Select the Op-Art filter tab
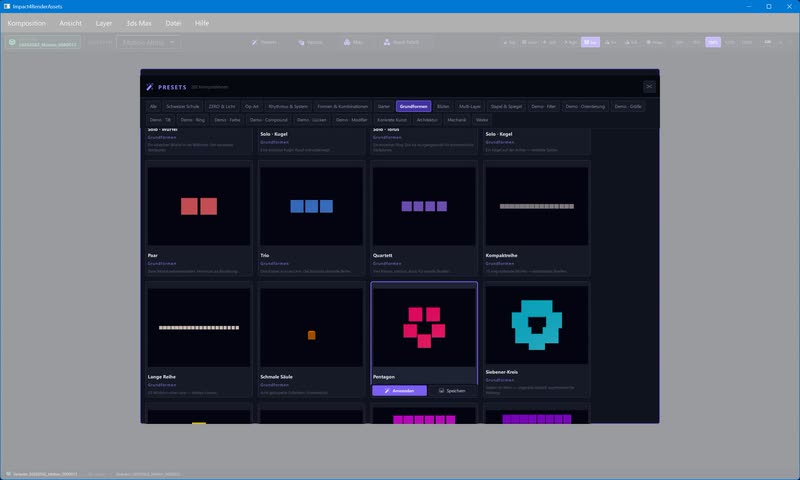This screenshot has height=480, width=800. click(252, 107)
